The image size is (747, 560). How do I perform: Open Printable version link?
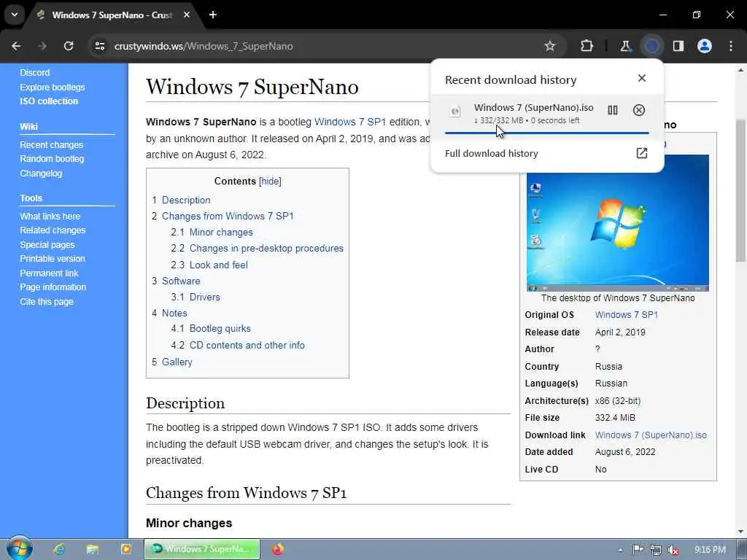pyautogui.click(x=53, y=259)
